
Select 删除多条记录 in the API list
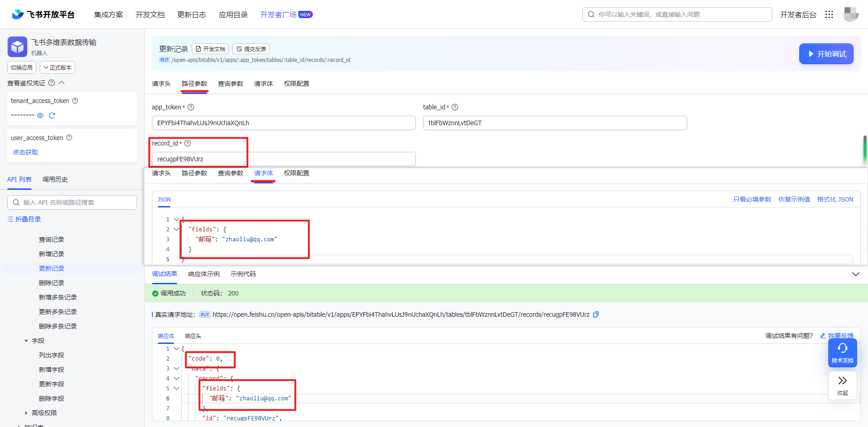click(58, 326)
